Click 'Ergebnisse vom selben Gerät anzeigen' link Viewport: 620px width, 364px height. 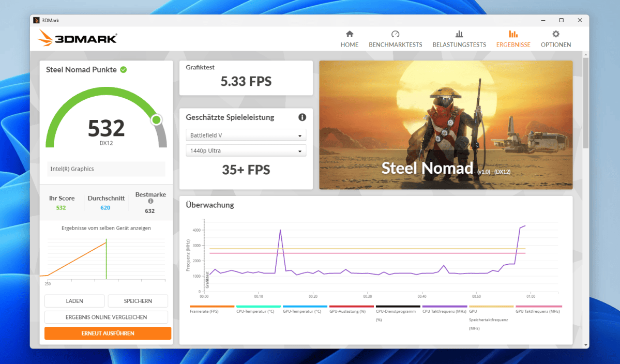coord(106,228)
